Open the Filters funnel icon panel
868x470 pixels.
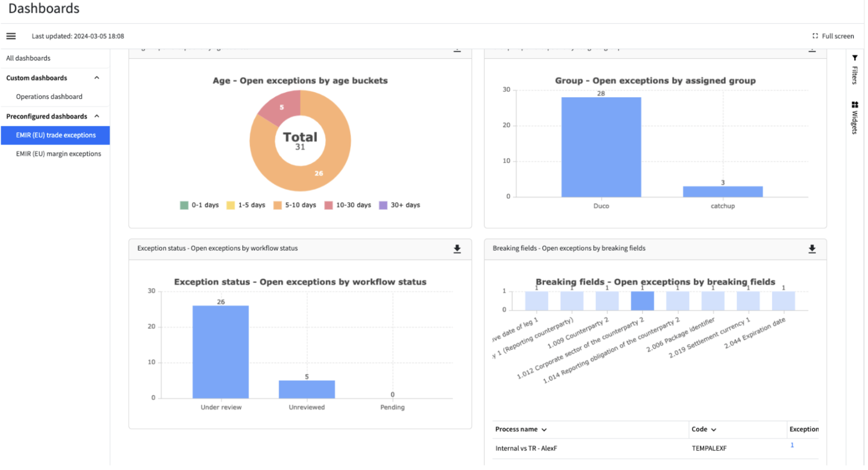855,58
